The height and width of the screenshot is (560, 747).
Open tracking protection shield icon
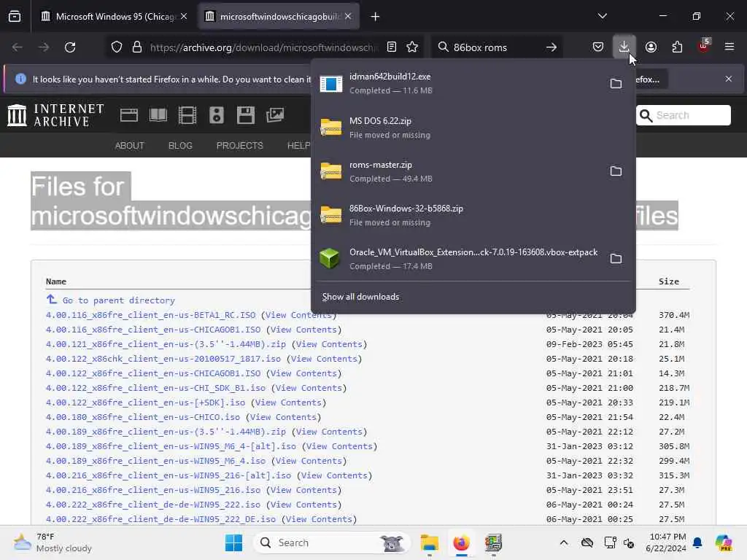(117, 47)
